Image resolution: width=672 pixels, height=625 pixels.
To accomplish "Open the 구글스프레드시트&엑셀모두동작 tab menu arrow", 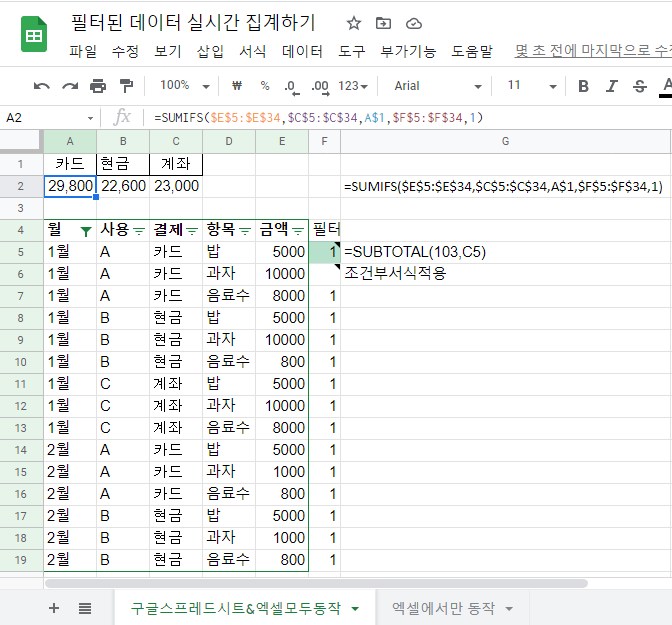I will 355,609.
